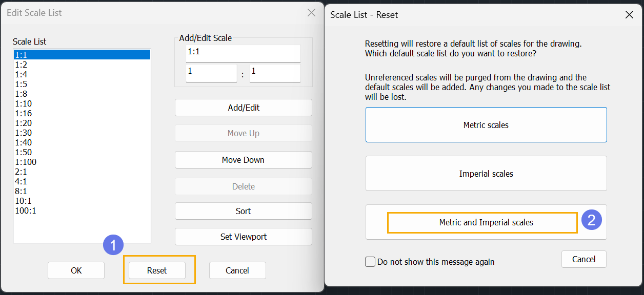Close the Edit Scale List dialog
The image size is (644, 295).
[x=311, y=13]
